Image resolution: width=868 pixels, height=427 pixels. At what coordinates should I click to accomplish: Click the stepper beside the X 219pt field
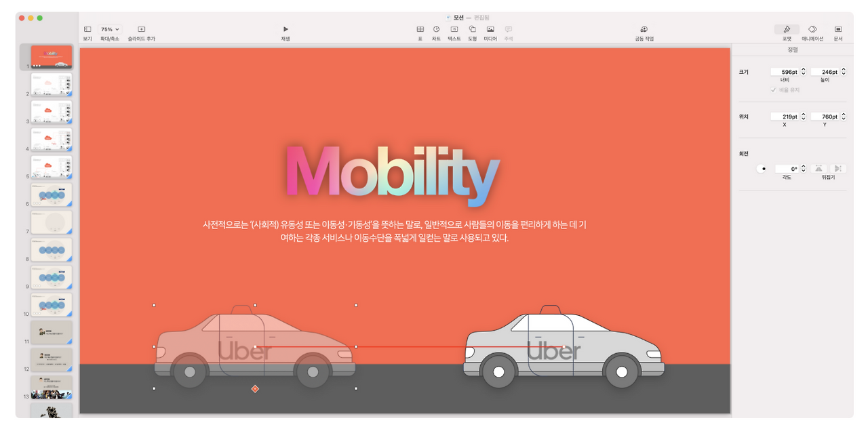pos(804,117)
